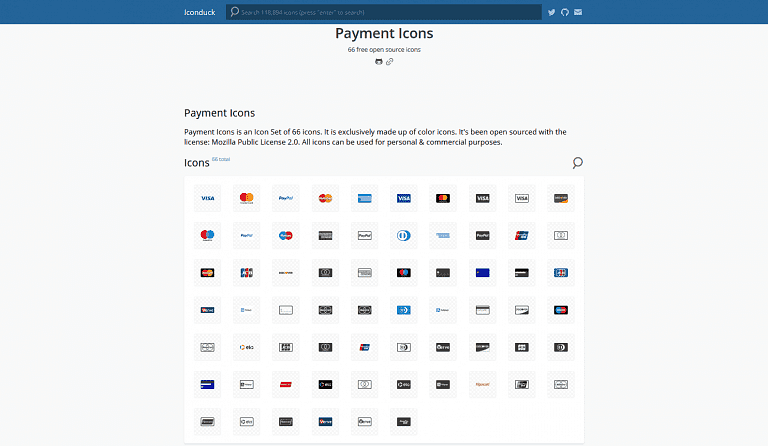Viewport: 768px width, 446px height.
Task: Click the chain link icon under the title
Action: tap(389, 62)
